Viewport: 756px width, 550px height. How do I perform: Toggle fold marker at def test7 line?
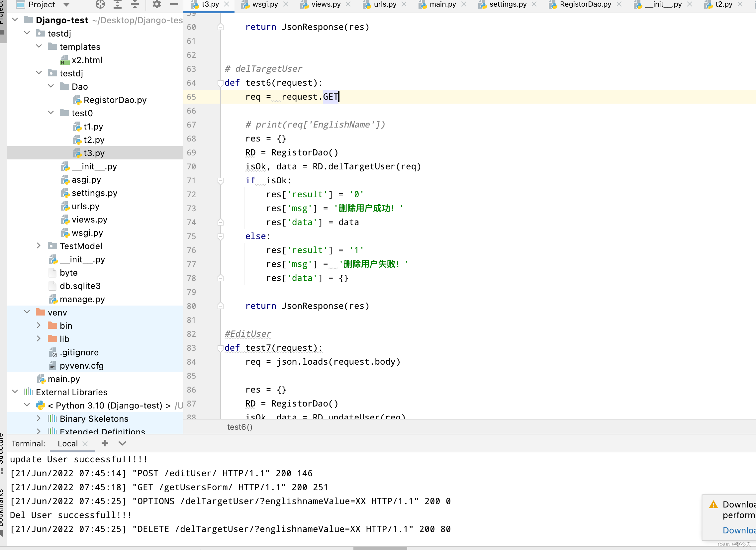[x=220, y=348]
